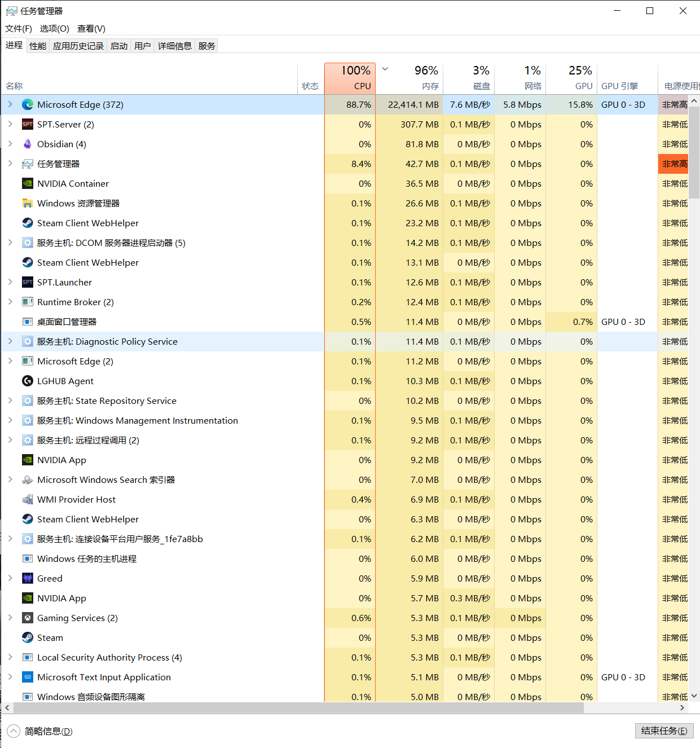Switch to the 应用历史记录 tab
Screen dimensions: 700x748
(x=78, y=46)
